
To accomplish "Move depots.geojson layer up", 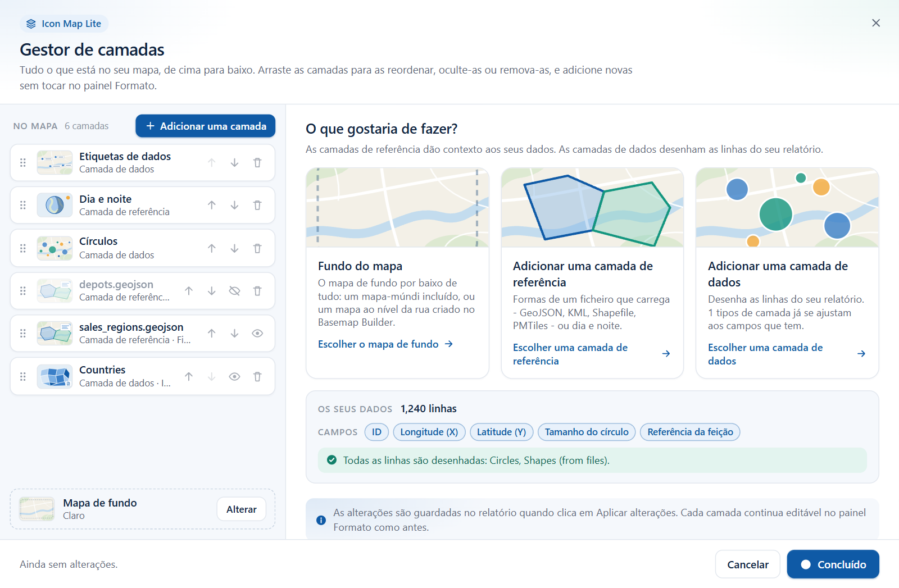I will click(x=189, y=291).
